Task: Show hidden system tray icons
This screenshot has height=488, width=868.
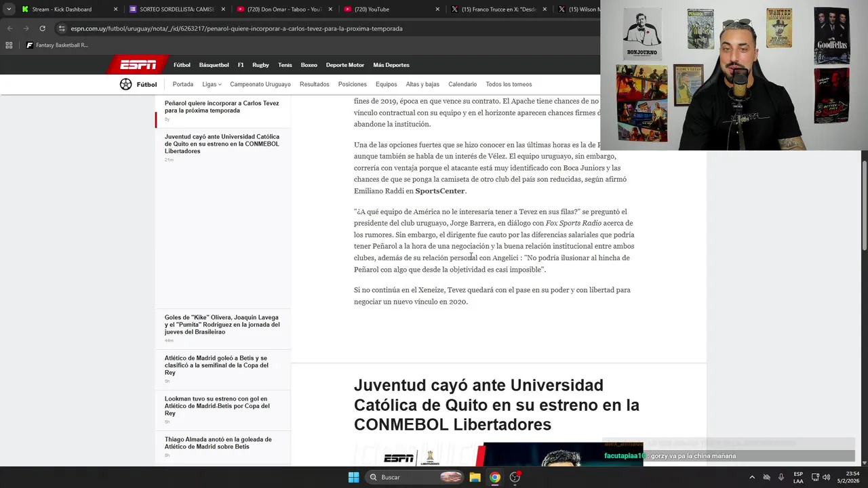Action: [x=752, y=477]
